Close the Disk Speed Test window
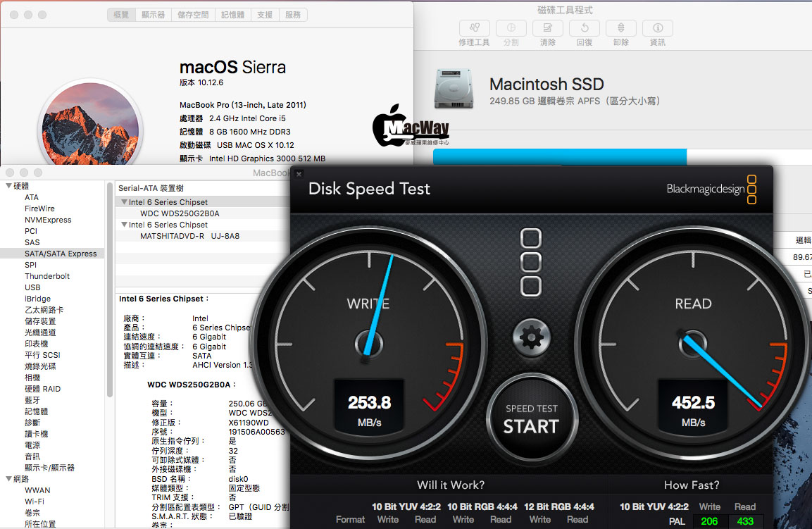The width and height of the screenshot is (812, 529). (x=299, y=174)
